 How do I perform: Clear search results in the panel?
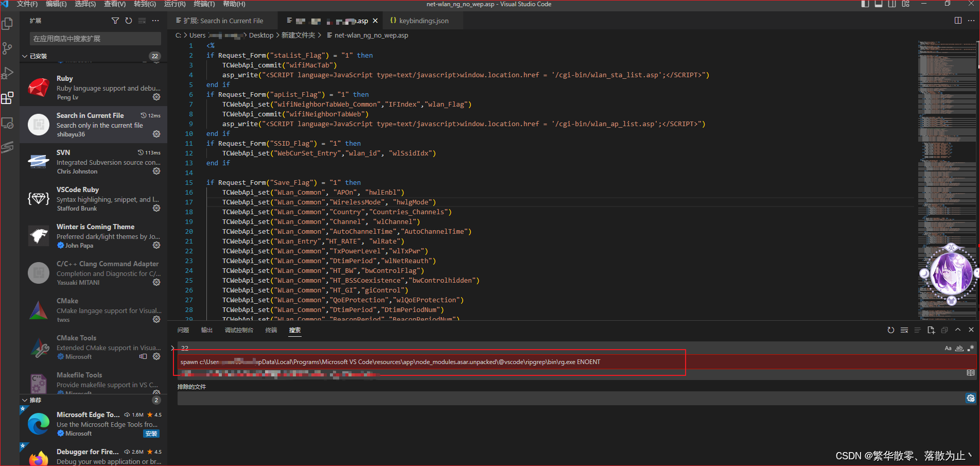click(x=904, y=330)
